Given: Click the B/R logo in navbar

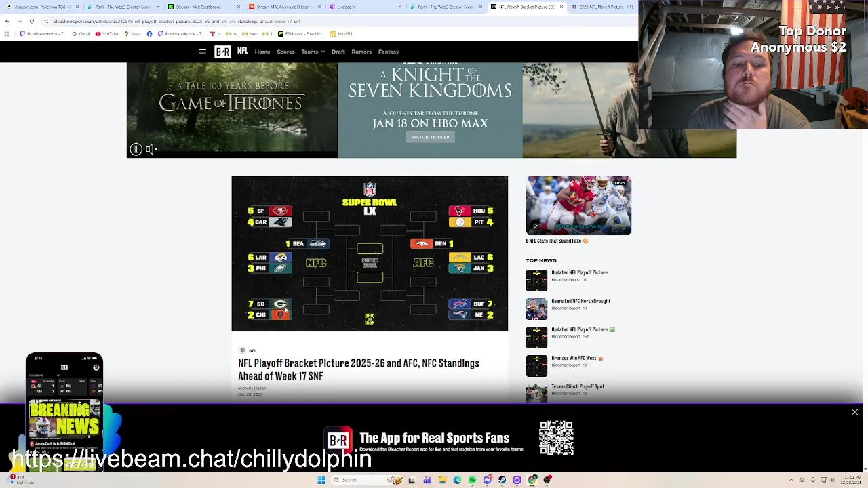Looking at the screenshot, I should (x=222, y=52).
